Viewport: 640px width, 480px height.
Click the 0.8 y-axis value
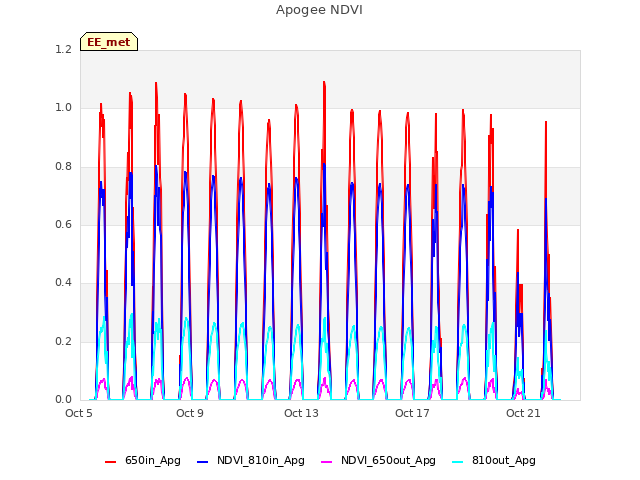[x=63, y=166]
